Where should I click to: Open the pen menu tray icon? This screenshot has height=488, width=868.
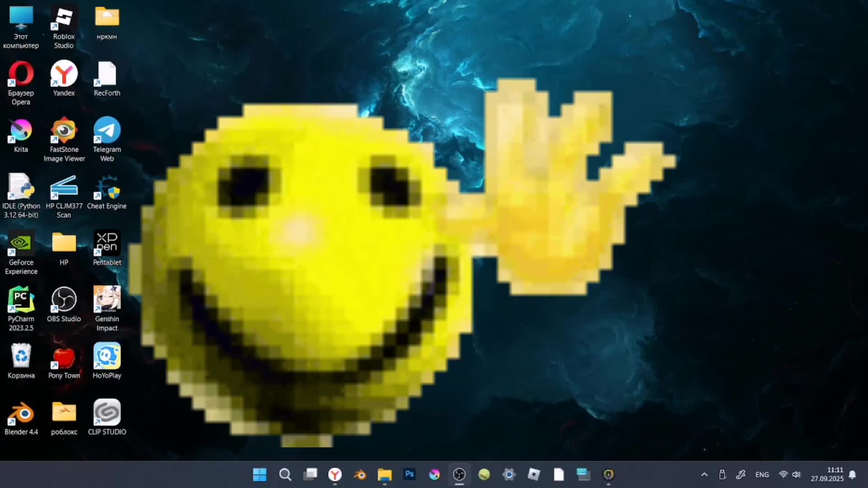(741, 474)
